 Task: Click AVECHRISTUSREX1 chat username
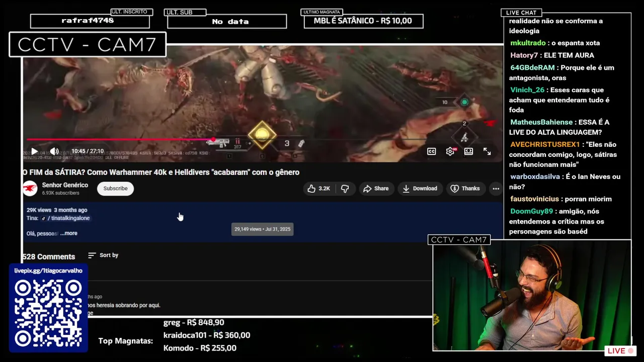point(545,144)
